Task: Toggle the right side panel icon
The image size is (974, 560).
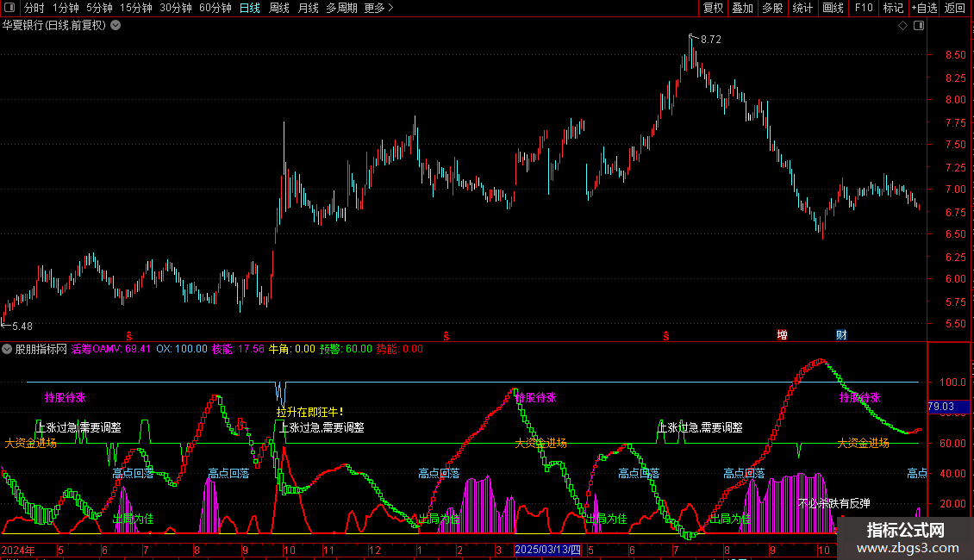Action: [x=919, y=26]
